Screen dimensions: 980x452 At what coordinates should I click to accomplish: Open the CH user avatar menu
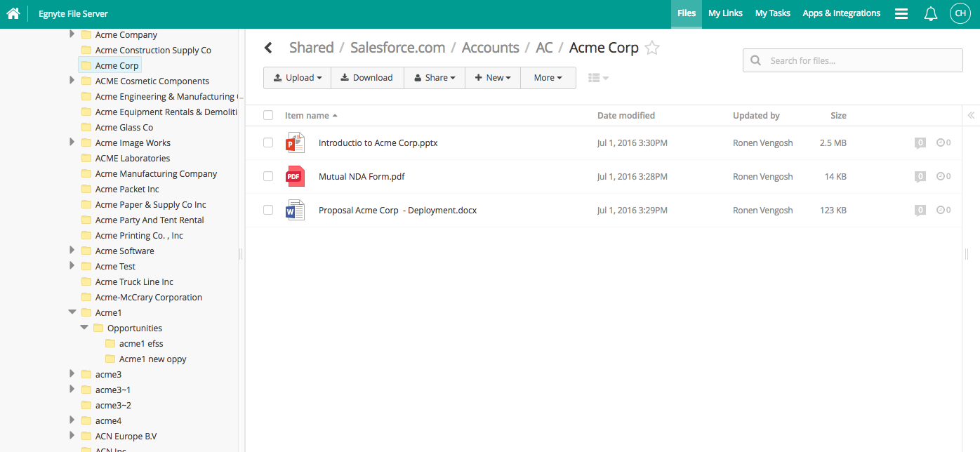tap(960, 13)
